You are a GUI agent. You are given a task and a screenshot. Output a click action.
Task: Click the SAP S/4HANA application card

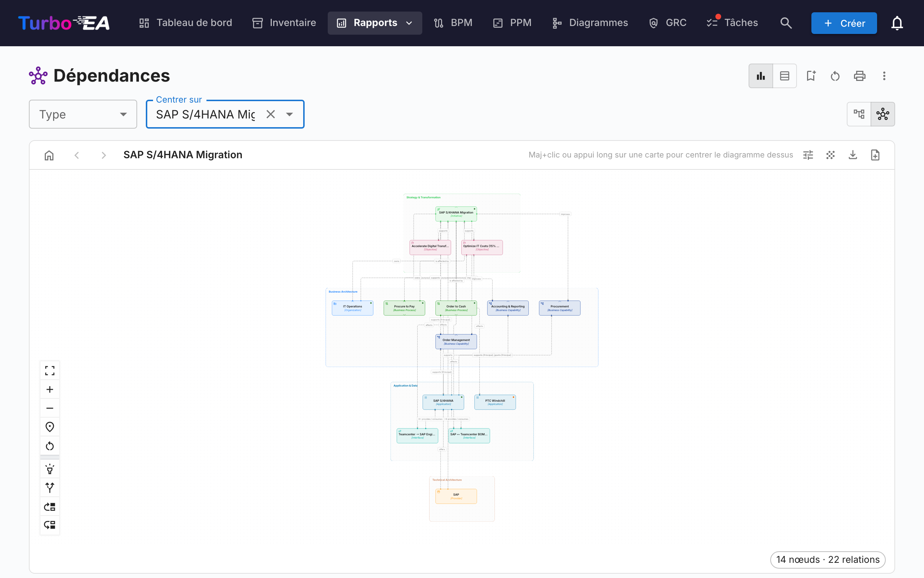443,402
